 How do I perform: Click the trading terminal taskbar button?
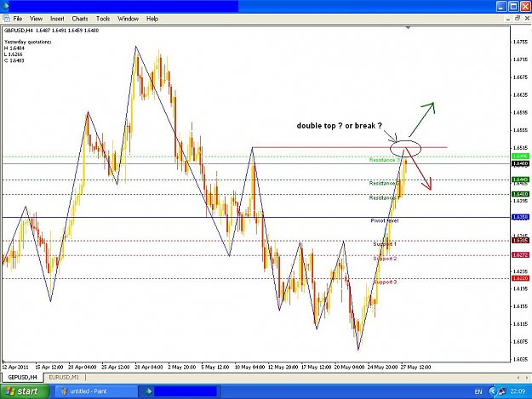point(180,391)
